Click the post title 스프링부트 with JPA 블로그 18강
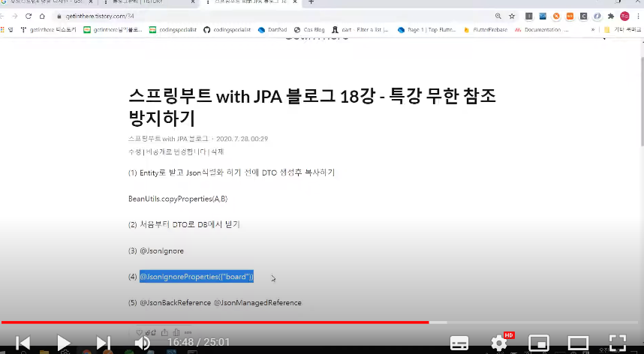Image resolution: width=644 pixels, height=354 pixels. 312,107
